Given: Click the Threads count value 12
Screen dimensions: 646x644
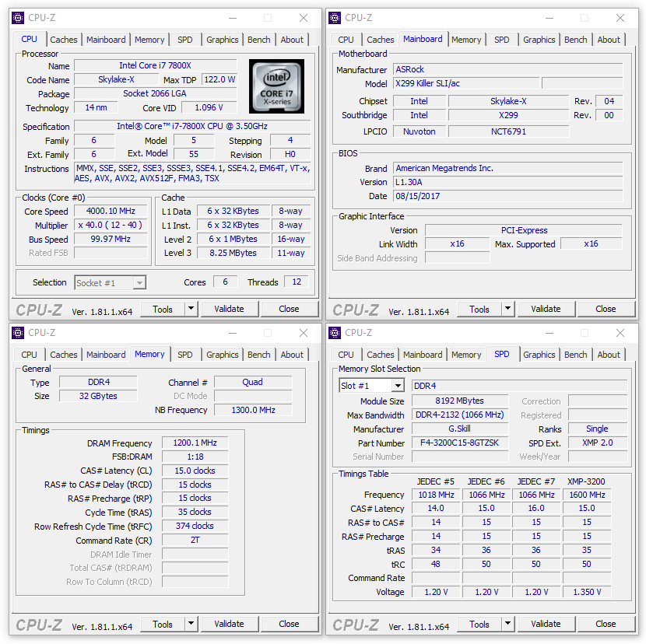Looking at the screenshot, I should tap(297, 282).
